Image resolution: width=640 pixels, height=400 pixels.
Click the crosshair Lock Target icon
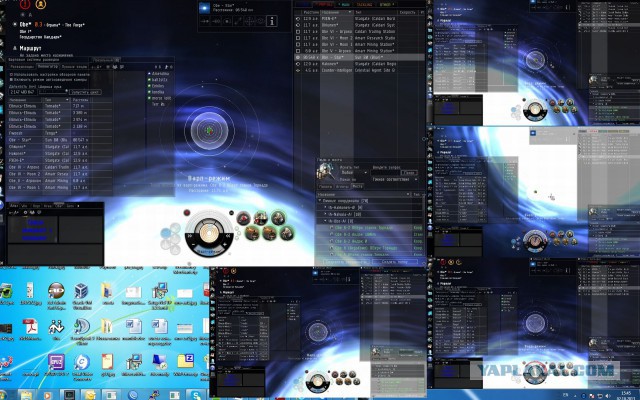[249, 21]
